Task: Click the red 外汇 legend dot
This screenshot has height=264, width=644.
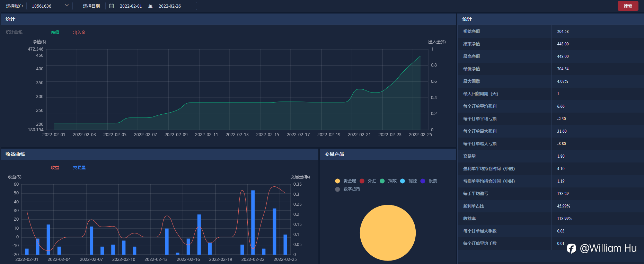Action: point(362,181)
